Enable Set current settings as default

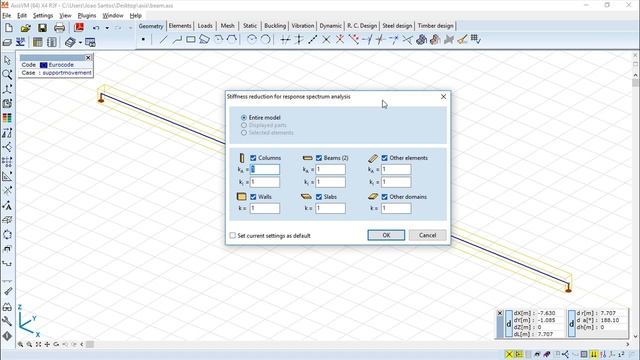point(233,236)
